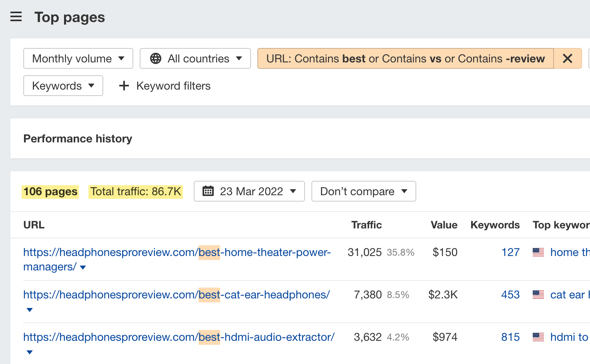
Task: Open the hamburger navigation menu
Action: [x=16, y=17]
